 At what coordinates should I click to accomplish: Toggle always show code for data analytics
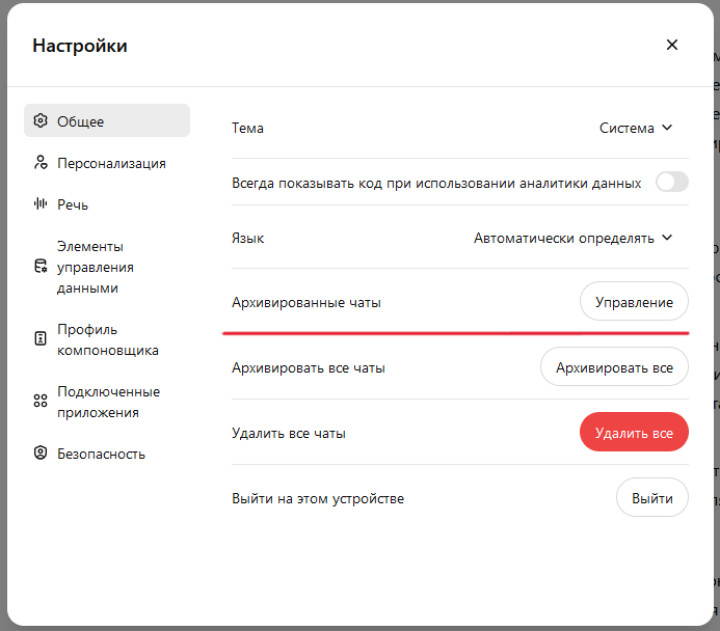(x=672, y=182)
